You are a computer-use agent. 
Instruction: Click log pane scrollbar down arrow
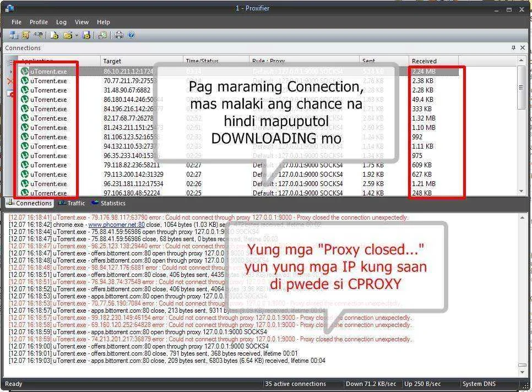[x=522, y=372]
